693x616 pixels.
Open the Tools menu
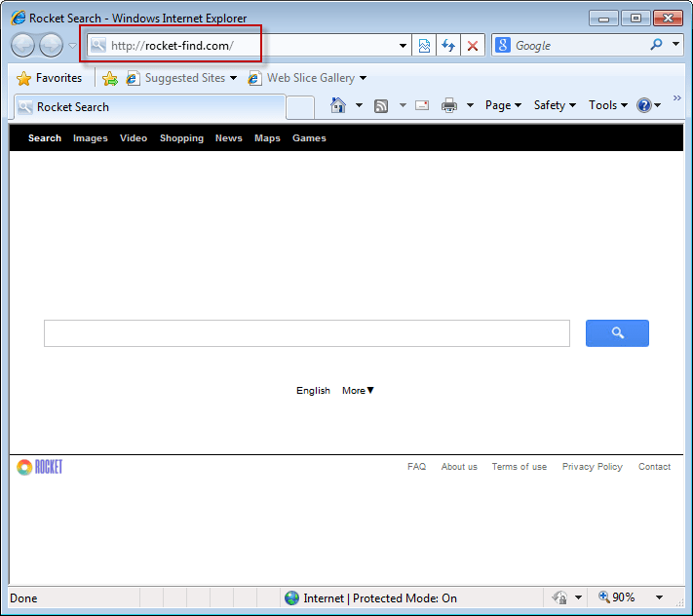click(x=607, y=105)
